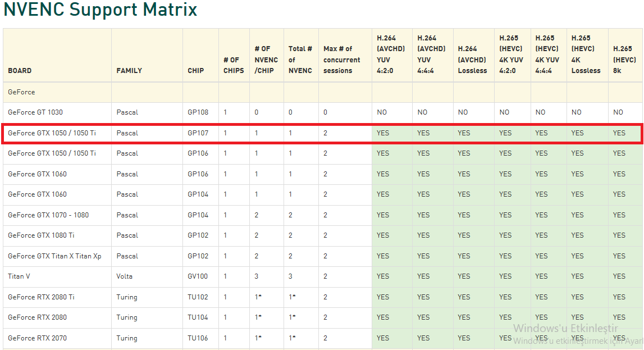
Task: Click Turing in the RTX 2070 row
Action: pyautogui.click(x=127, y=338)
